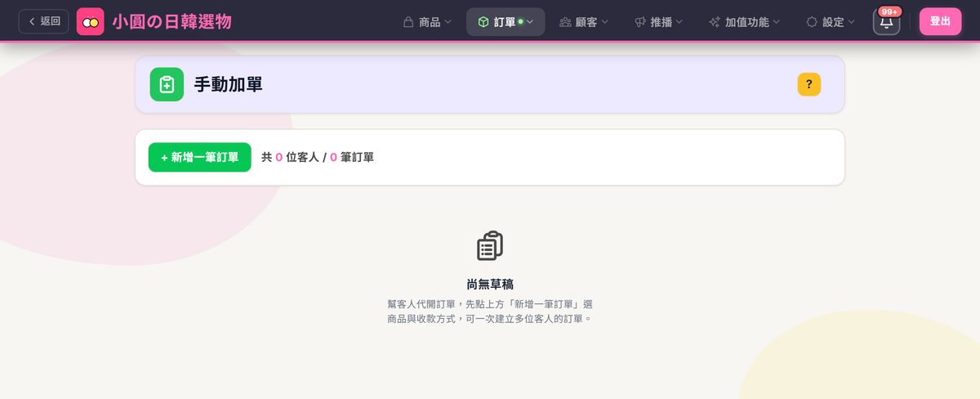Select the 手動加單 page title
Viewport: 980px width, 399px height.
[228, 84]
